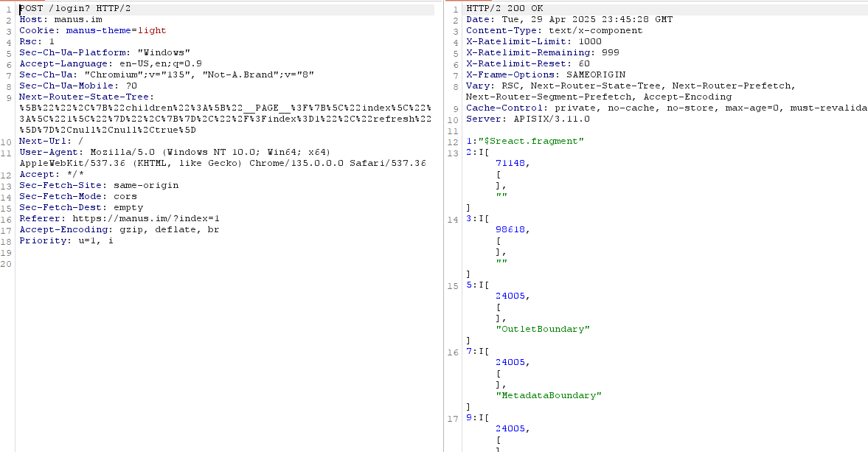The width and height of the screenshot is (868, 452).
Task: Click the 1:"$Sreact.fragment" body line
Action: 525,141
